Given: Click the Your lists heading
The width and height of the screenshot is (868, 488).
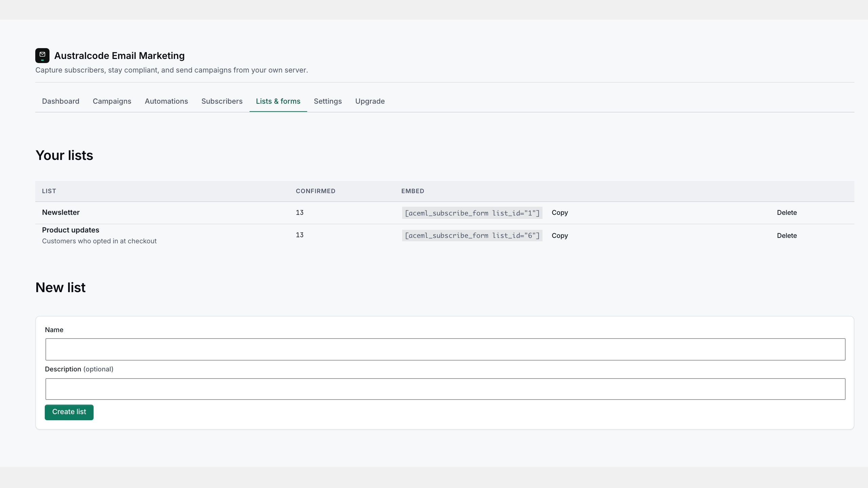Looking at the screenshot, I should 64,155.
